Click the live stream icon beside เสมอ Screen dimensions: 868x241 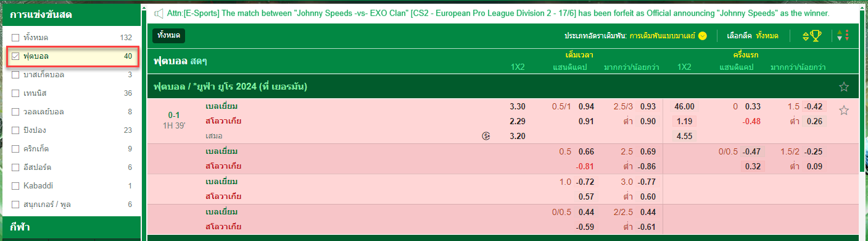tap(486, 136)
